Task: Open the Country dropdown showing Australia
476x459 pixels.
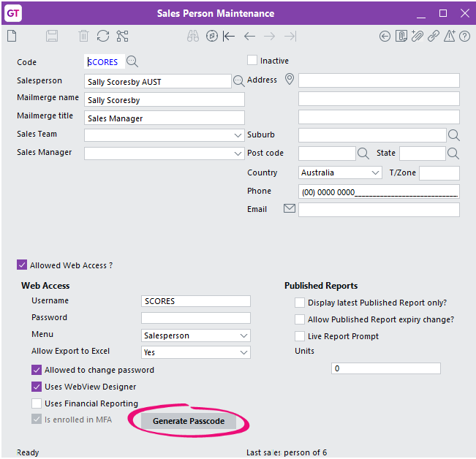Action: [340, 172]
